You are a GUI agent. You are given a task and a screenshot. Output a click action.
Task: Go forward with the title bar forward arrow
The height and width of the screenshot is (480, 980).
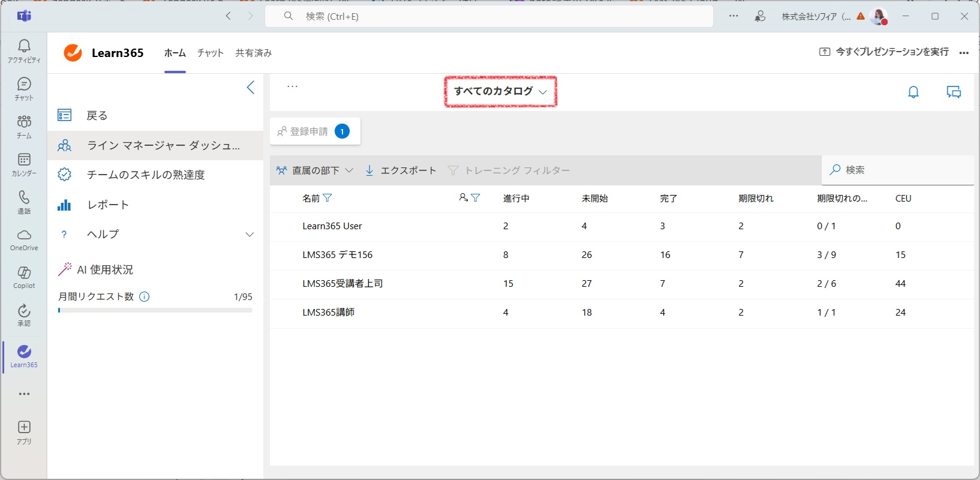(x=251, y=16)
